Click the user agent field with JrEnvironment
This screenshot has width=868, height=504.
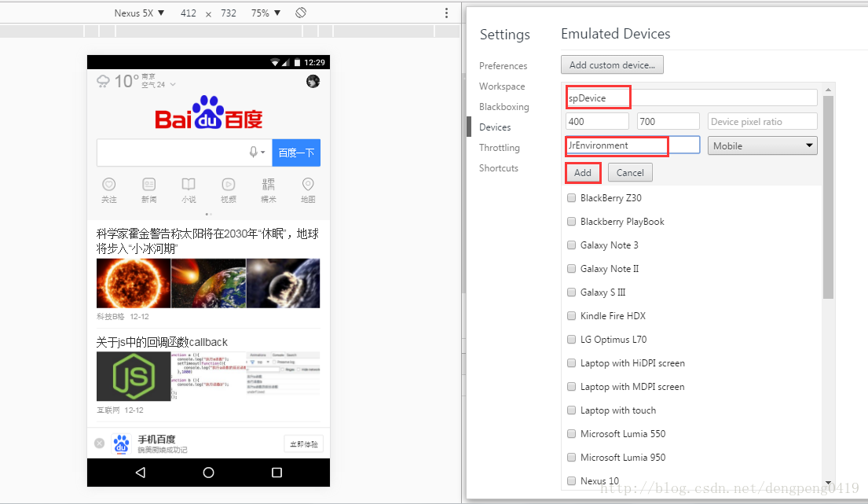632,145
